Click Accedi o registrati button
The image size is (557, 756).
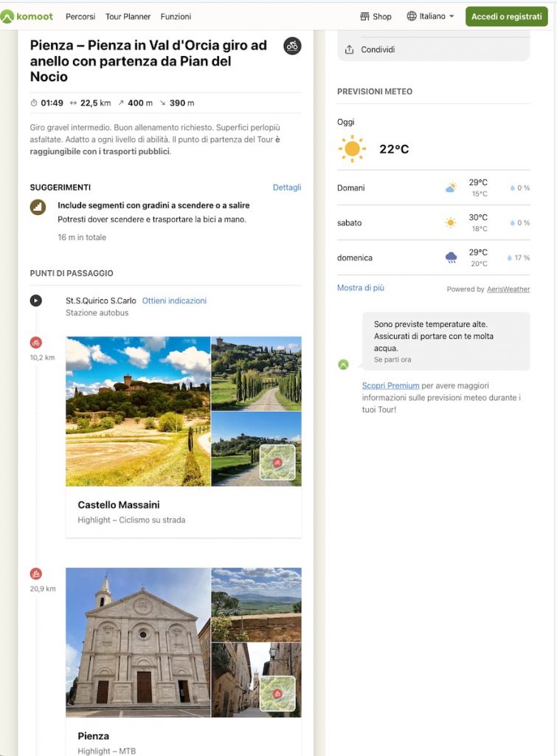(506, 16)
